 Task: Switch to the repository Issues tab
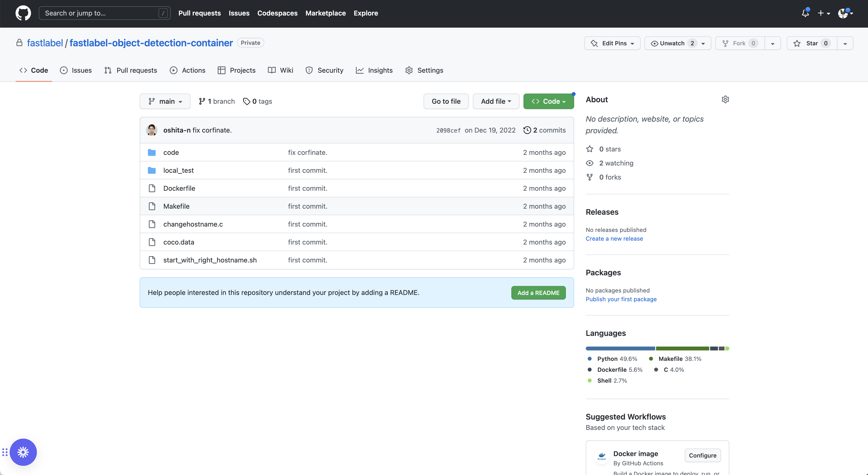tap(76, 71)
